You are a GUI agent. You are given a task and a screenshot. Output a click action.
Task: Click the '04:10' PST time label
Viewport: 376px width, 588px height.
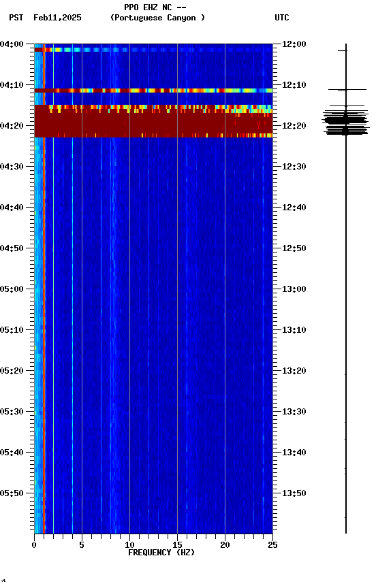(x=12, y=85)
